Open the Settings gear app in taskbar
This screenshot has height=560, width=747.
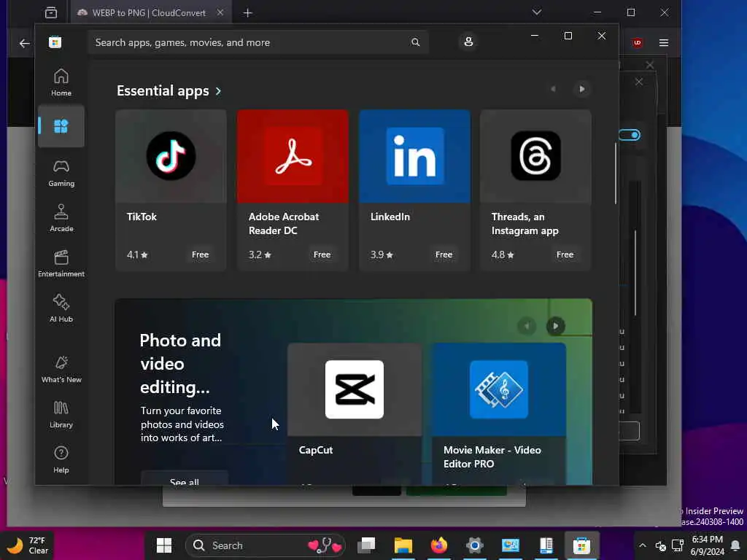tap(474, 545)
